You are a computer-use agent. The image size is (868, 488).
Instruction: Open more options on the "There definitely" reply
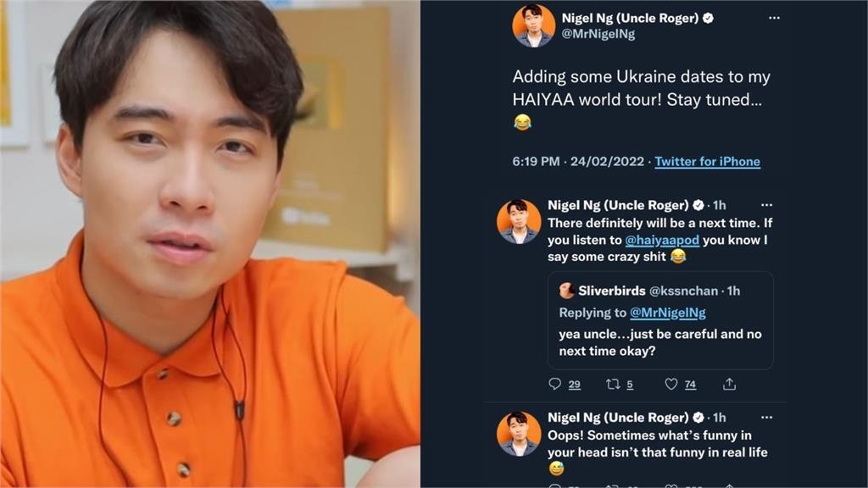[766, 205]
